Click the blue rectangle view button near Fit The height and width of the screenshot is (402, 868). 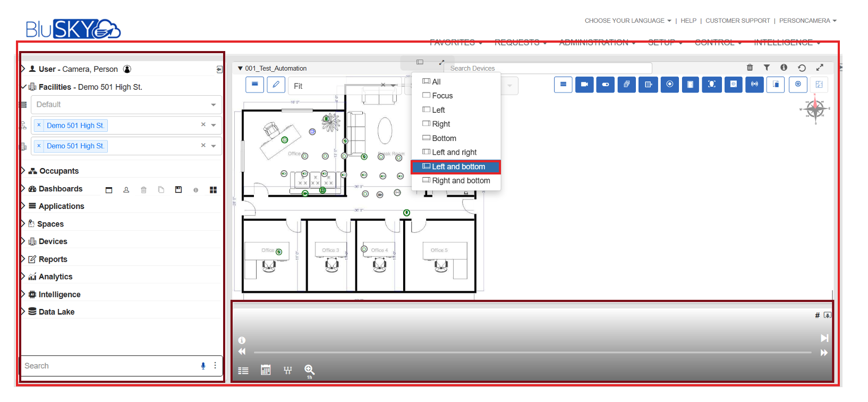(x=255, y=85)
